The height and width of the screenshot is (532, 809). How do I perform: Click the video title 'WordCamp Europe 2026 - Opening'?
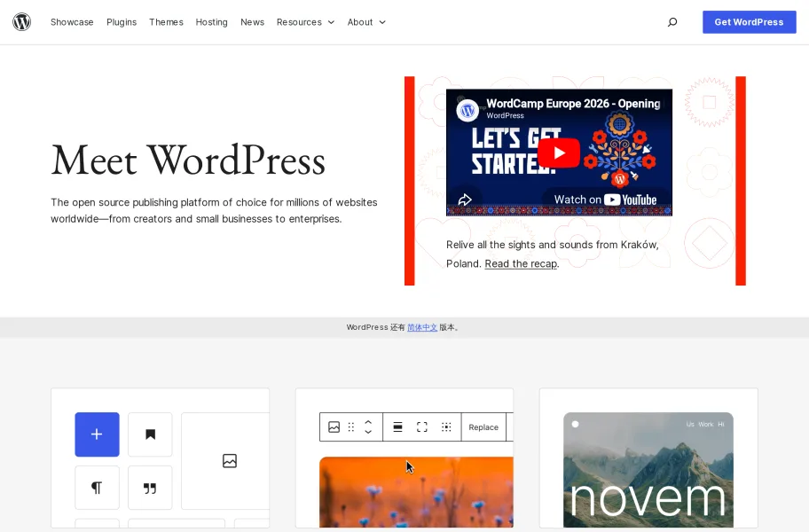point(573,104)
